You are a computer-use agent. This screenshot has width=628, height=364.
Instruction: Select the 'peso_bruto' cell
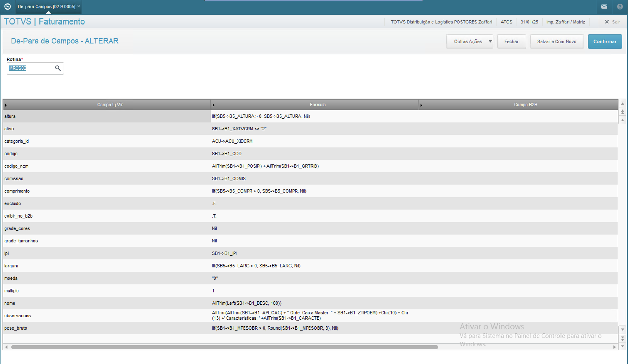pyautogui.click(x=107, y=328)
